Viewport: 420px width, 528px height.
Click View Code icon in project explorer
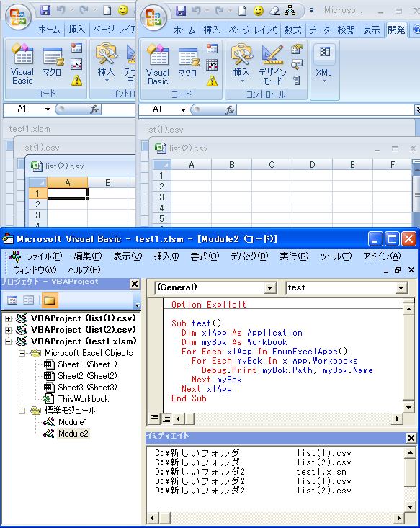pyautogui.click(x=12, y=300)
